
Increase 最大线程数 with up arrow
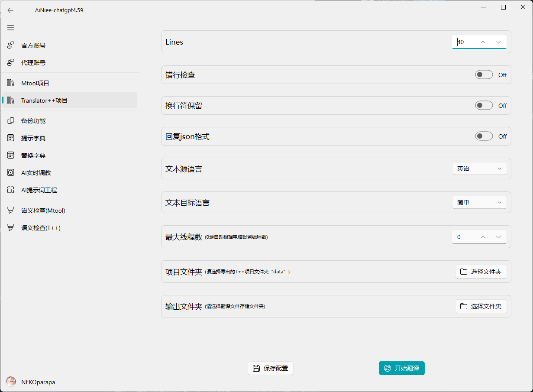(483, 237)
